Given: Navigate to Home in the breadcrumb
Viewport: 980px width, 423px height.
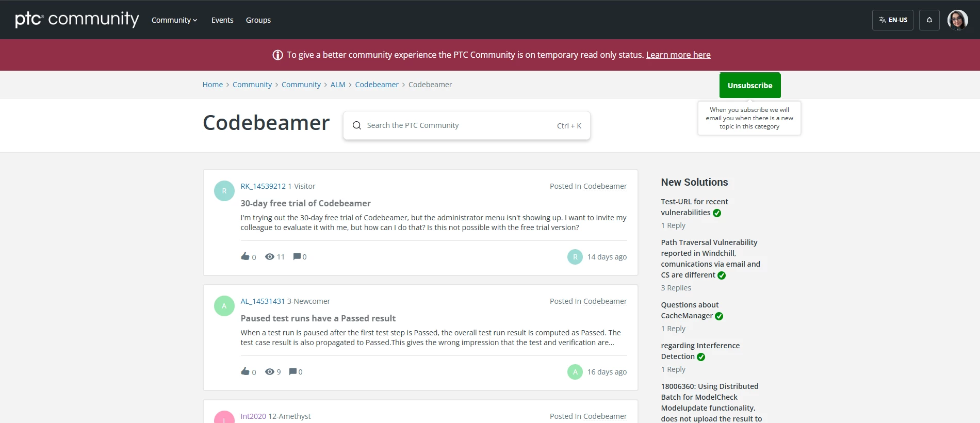Looking at the screenshot, I should (213, 85).
